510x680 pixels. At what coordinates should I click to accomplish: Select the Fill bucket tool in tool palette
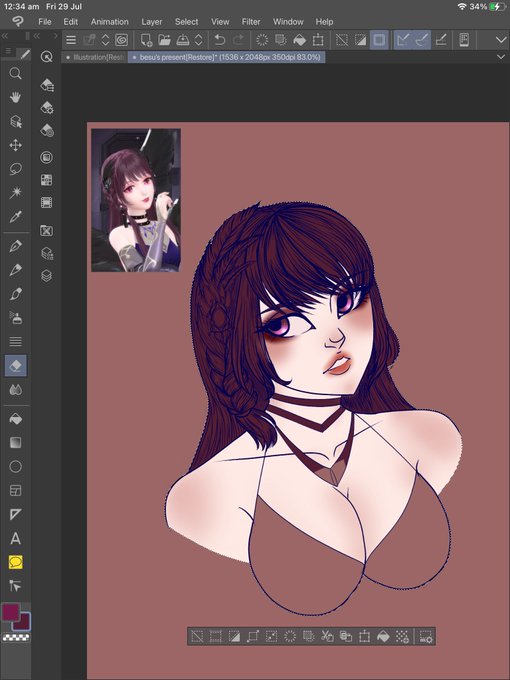(15, 419)
